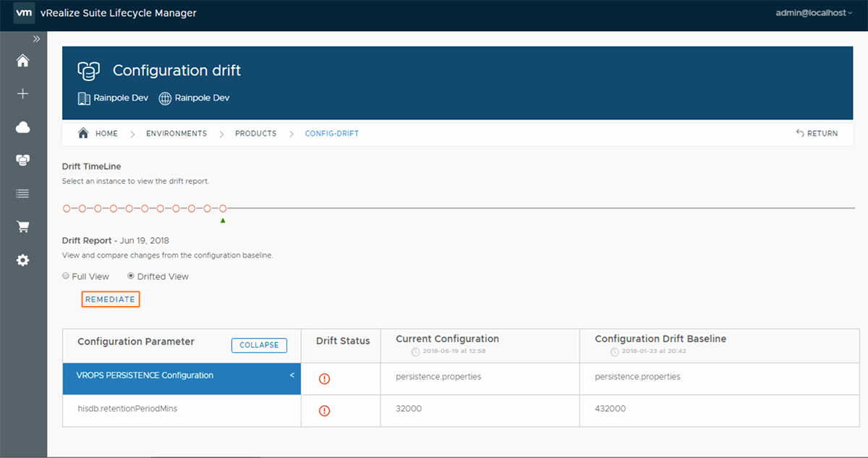This screenshot has width=868, height=458.
Task: Click the COLLAPSE control in the parameter column
Action: point(259,345)
